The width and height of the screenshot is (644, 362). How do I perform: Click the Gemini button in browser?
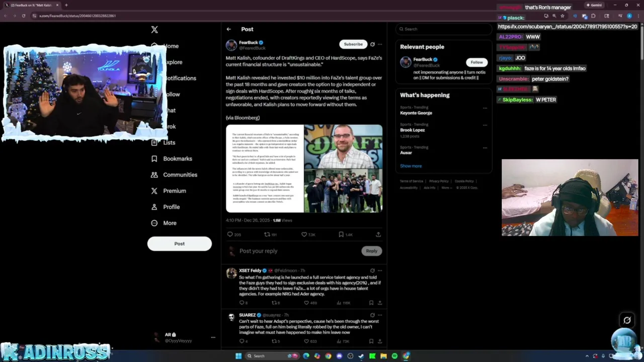[594, 5]
